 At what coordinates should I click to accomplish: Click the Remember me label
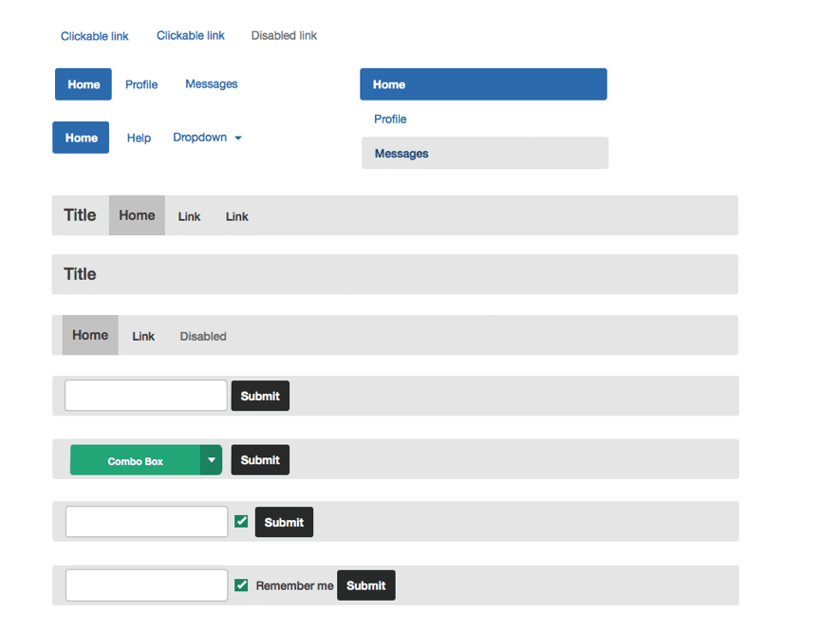click(294, 585)
